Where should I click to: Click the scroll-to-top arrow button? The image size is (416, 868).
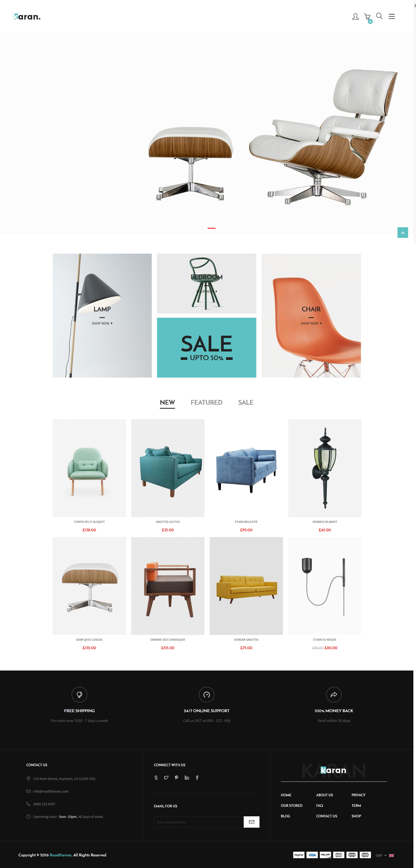click(403, 233)
